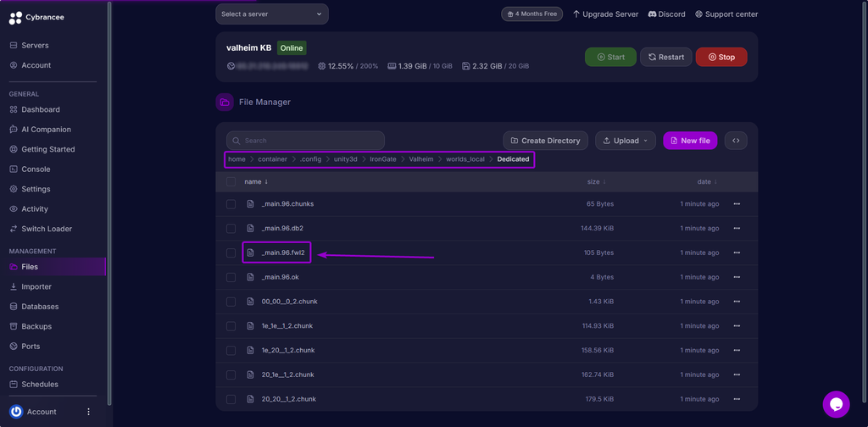Screen dimensions: 868x427
Task: Open the 20_20__1_2.chunk file
Action: coord(289,399)
